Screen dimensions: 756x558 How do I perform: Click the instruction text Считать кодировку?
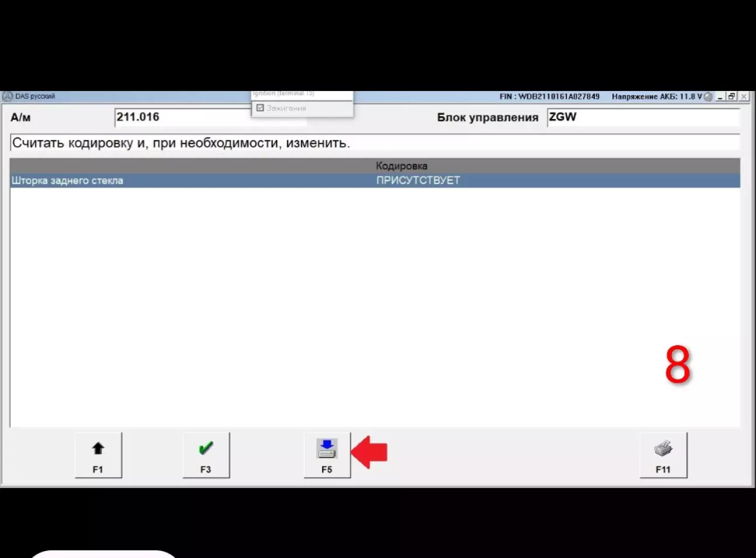pos(181,143)
